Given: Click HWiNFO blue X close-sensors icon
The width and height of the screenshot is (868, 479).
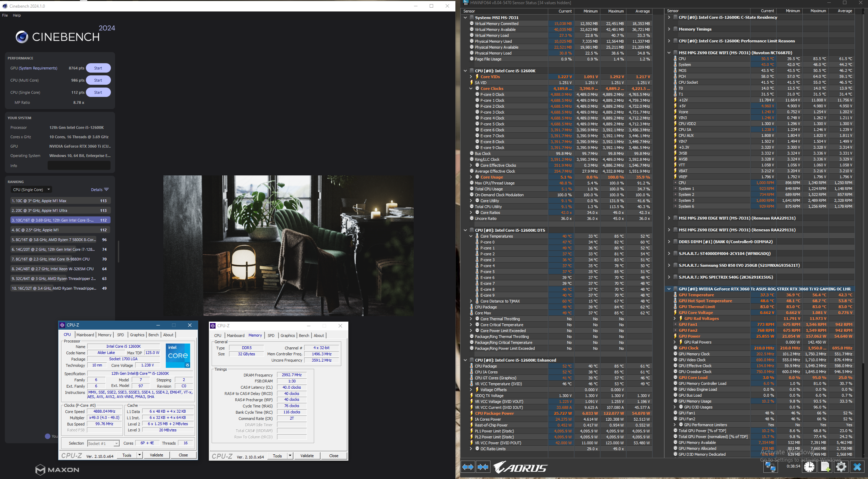Looking at the screenshot, I should coord(857,467).
